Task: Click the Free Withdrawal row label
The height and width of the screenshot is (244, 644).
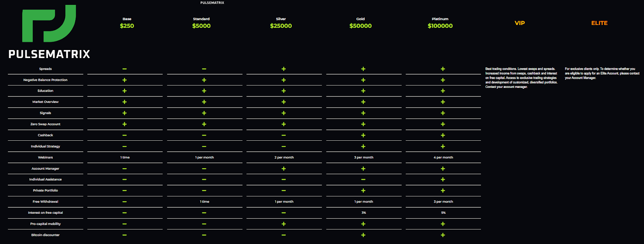Action: point(45,202)
